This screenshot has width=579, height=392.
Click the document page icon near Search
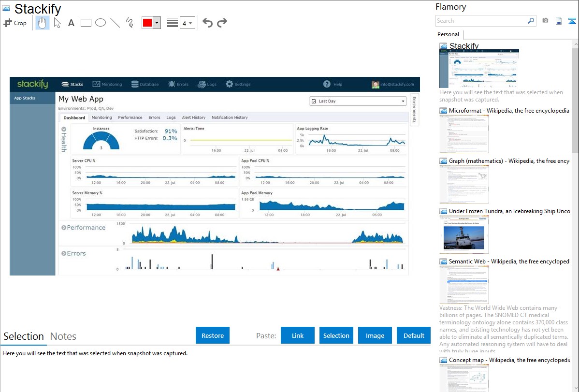tap(559, 21)
